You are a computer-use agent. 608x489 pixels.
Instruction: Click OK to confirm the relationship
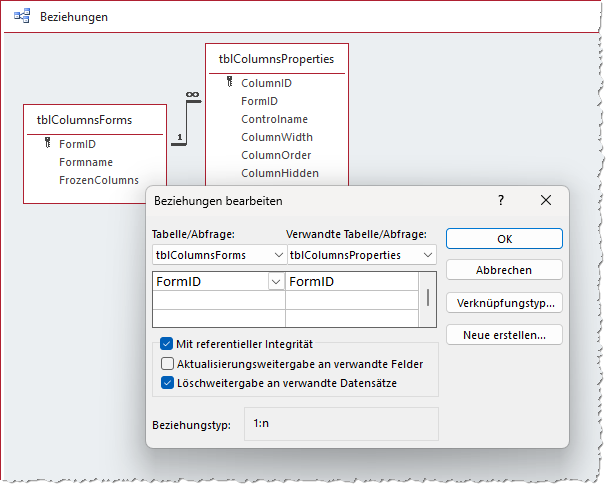tap(504, 239)
